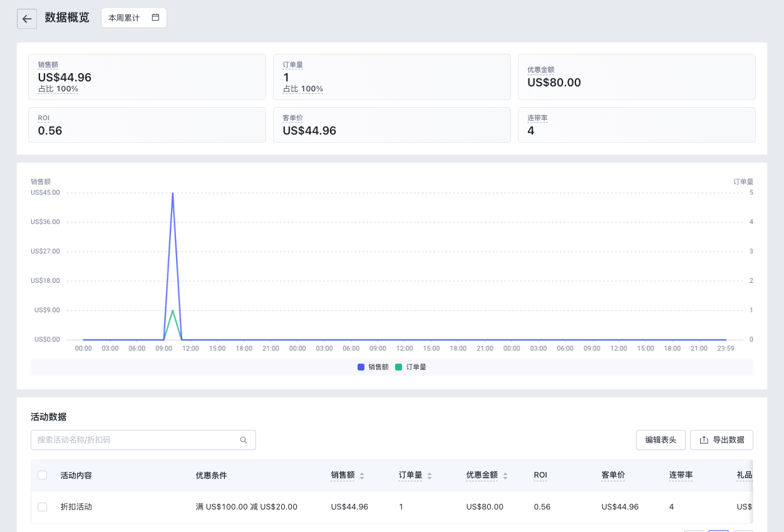784x532 pixels.
Task: Click the 0.56 ROI cell in the table row
Action: pos(542,507)
